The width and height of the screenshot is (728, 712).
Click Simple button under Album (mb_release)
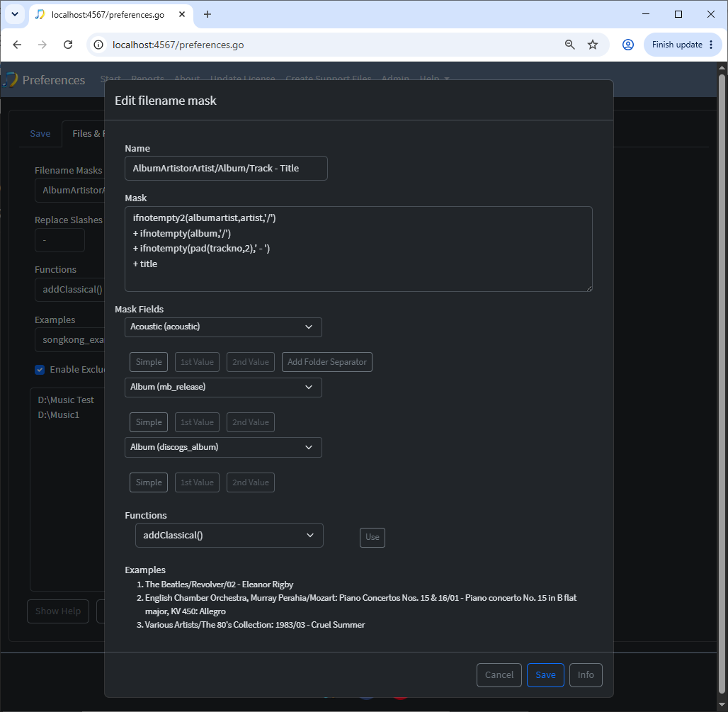149,423
